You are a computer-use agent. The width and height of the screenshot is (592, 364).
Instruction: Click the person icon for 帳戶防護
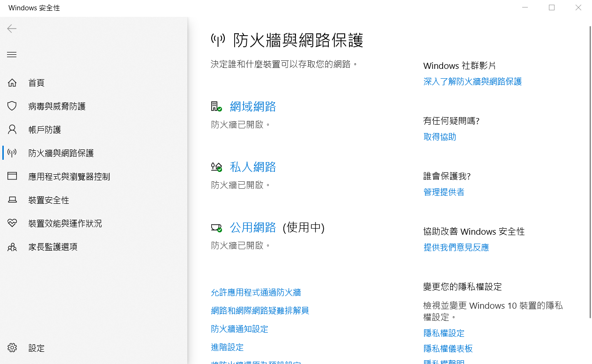[x=12, y=129]
